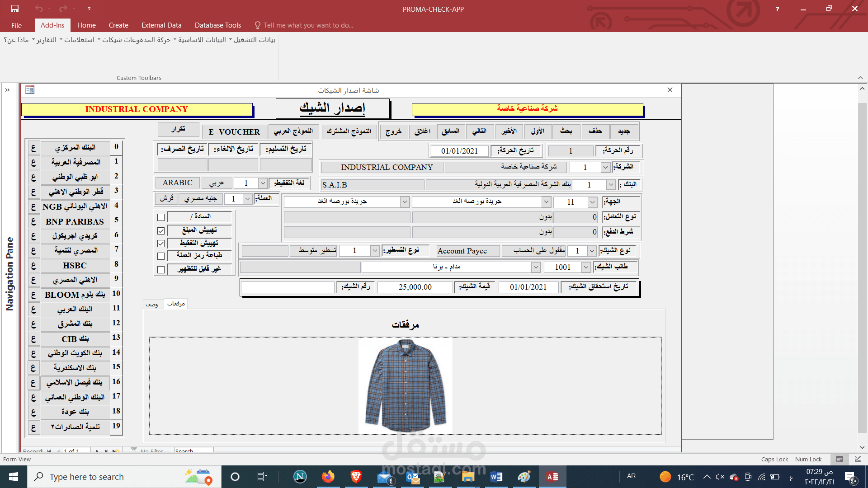The width and height of the screenshot is (868, 488).
Task: Click the قيمة الشيك 25,000.00 field
Action: [415, 287]
